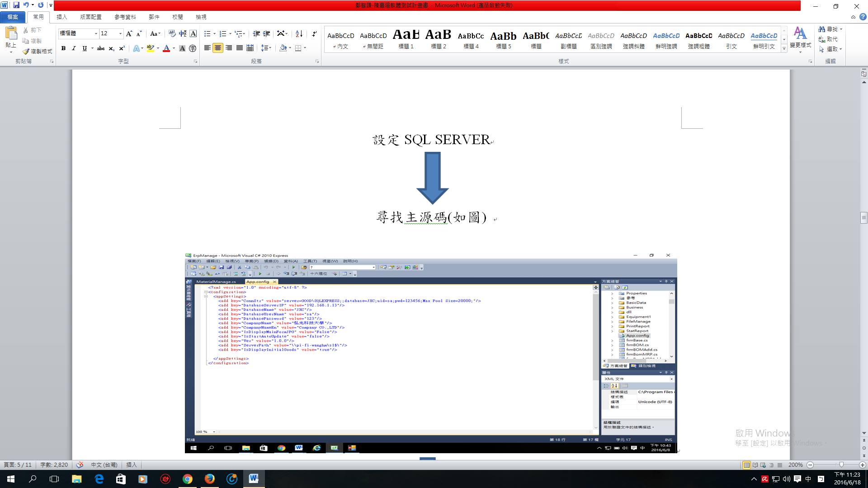Click the vertical scrollbar thumb
The height and width of the screenshot is (488, 868).
(864, 217)
